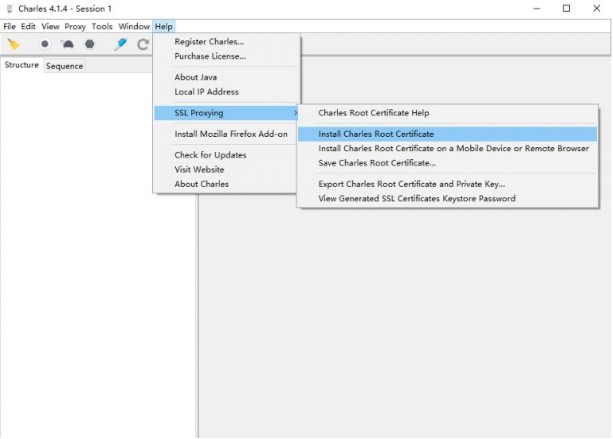Click the pen compose icon

point(121,44)
